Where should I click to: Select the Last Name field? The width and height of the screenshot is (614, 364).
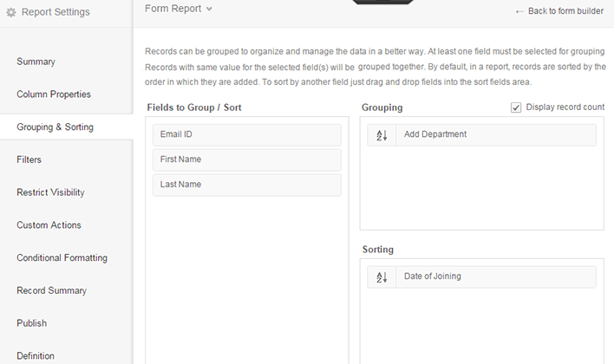pos(247,185)
